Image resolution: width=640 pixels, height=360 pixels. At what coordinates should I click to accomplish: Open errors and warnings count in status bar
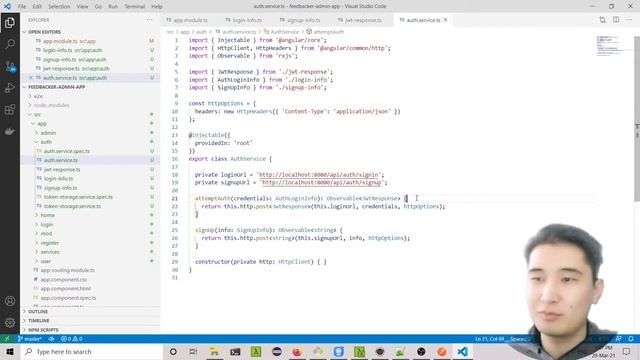pos(71,339)
